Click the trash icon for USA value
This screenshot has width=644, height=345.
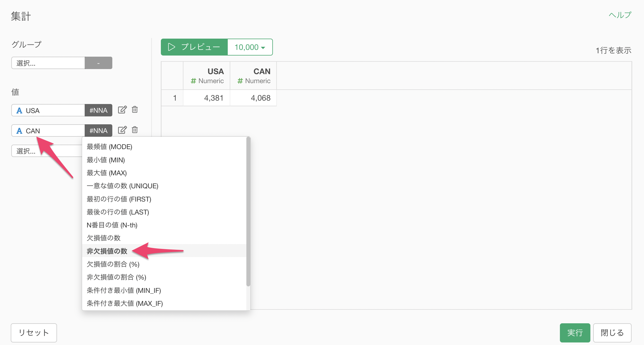coord(135,110)
